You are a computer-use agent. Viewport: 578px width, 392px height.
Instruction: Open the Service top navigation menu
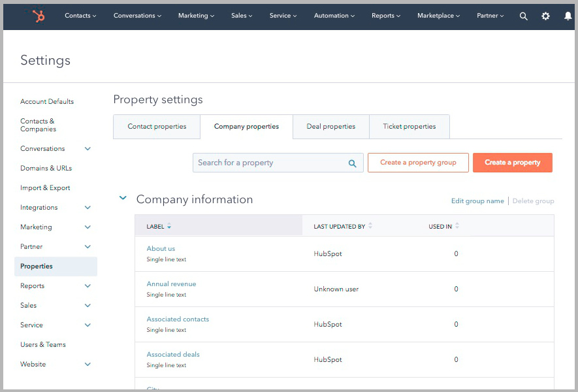tap(283, 16)
